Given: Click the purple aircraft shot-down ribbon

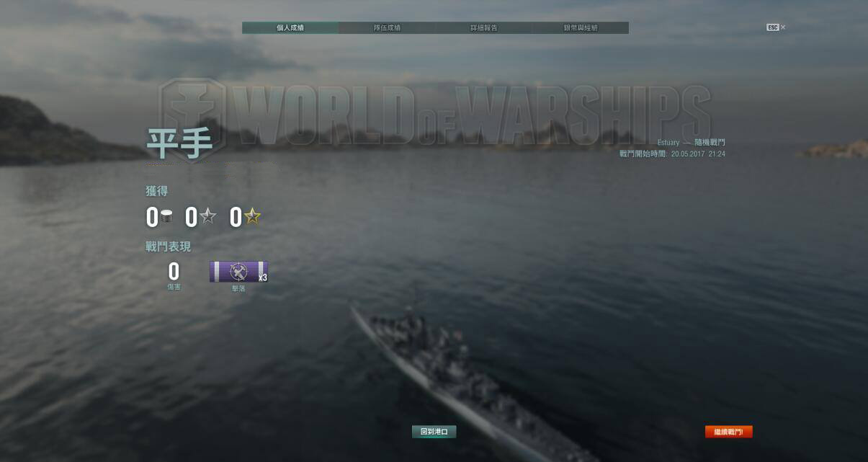Looking at the screenshot, I should pos(238,272).
